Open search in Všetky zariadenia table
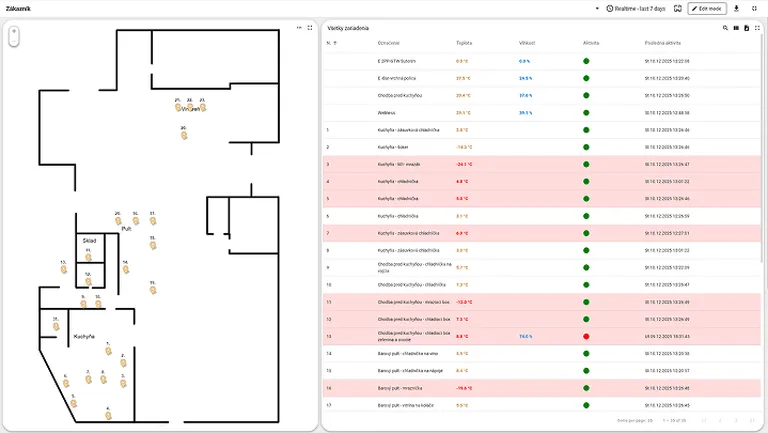This screenshot has width=768, height=433. 725,28
